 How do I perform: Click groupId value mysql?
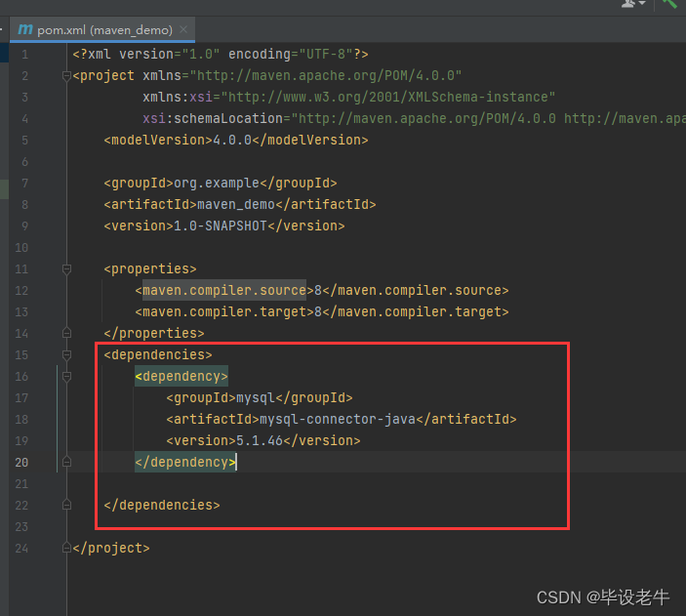[x=256, y=398]
